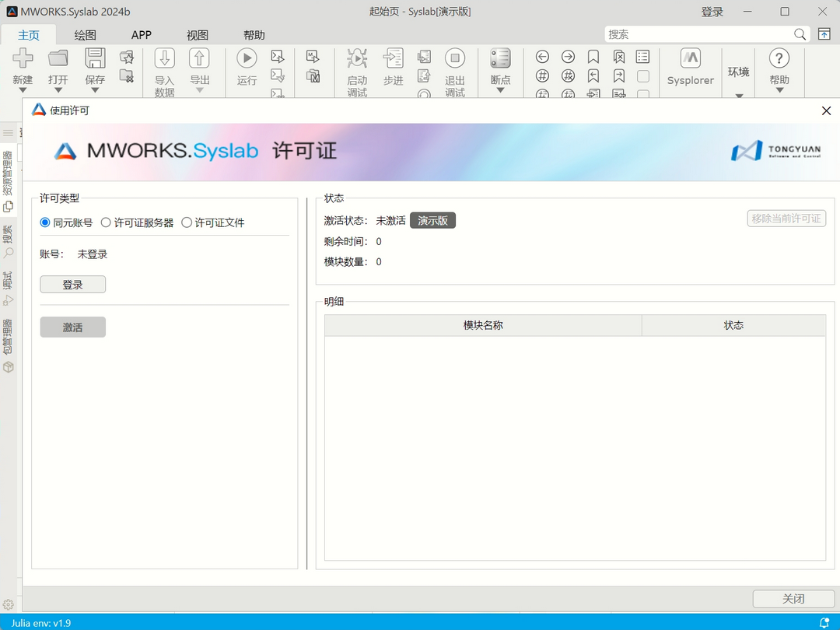Click the 保存 floppy disk icon
This screenshot has height=630, width=840.
point(95,58)
